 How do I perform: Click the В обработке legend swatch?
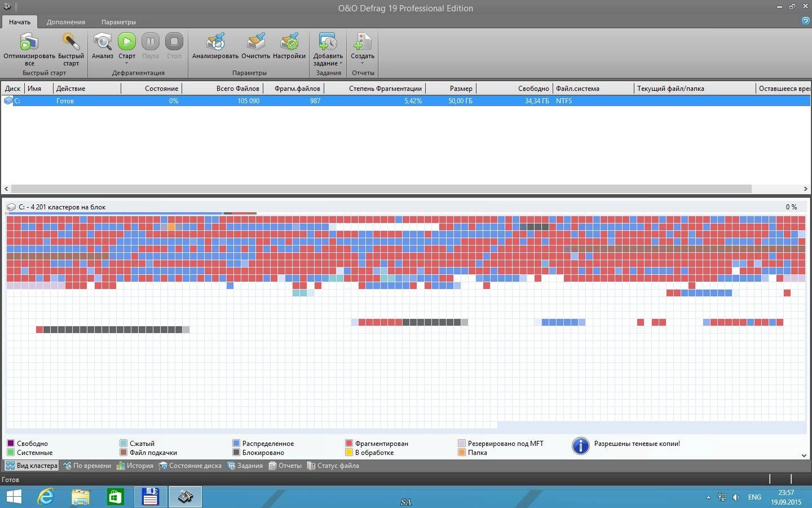349,453
